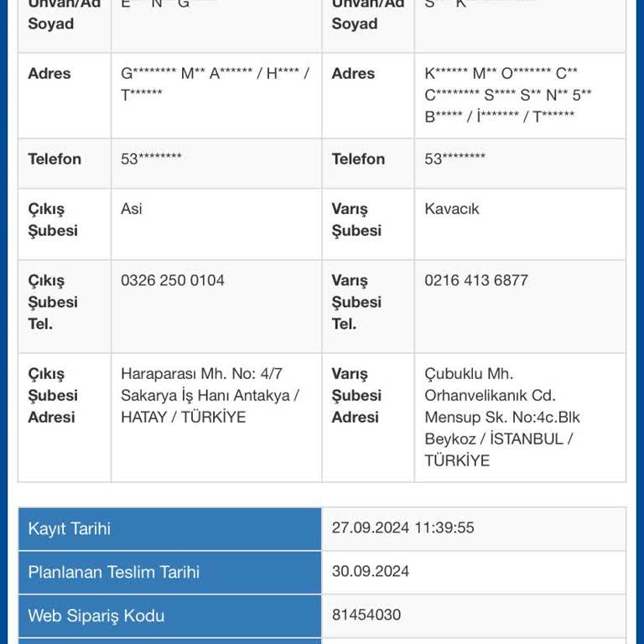This screenshot has width=644, height=644.
Task: Select the web order code 81454030
Action: click(366, 615)
